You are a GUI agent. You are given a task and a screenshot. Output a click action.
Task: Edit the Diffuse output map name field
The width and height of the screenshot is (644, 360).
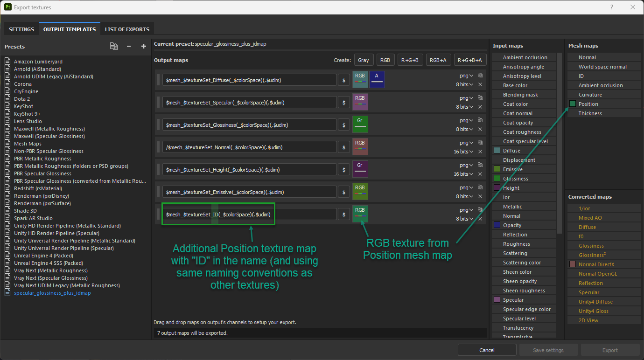click(x=250, y=80)
